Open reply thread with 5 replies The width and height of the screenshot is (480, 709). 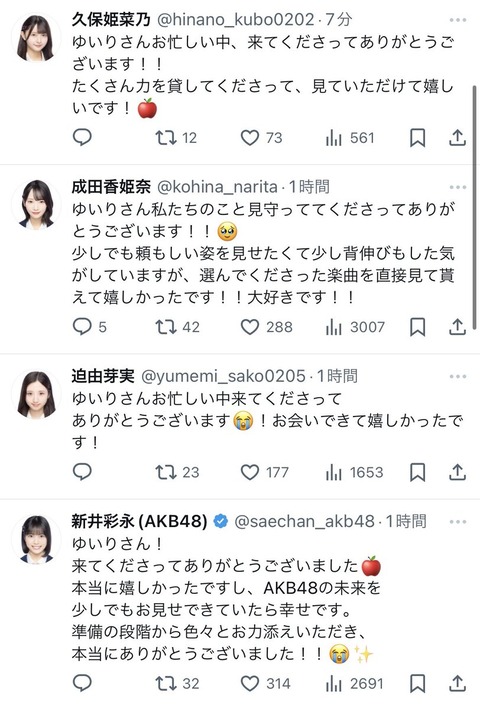pyautogui.click(x=89, y=326)
